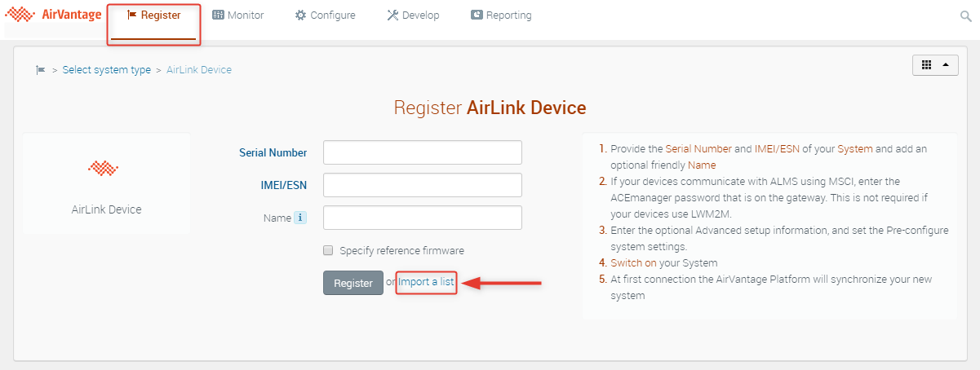The width and height of the screenshot is (980, 370).
Task: Click the AirLink Device breadcrumb
Action: [199, 70]
